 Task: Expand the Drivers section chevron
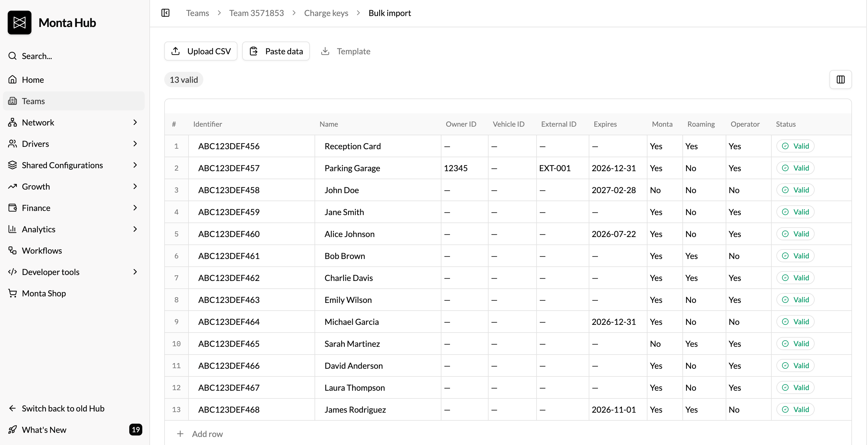tap(135, 144)
